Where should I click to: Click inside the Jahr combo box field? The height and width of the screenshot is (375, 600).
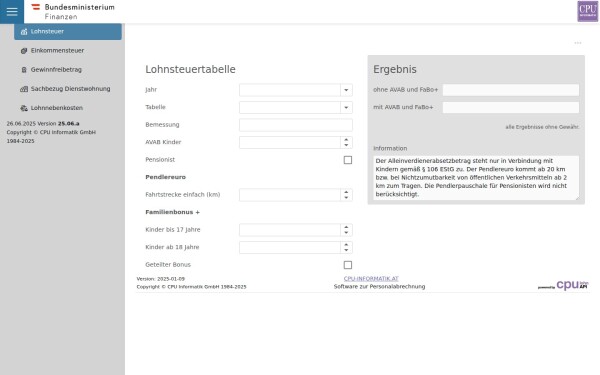tap(290, 90)
